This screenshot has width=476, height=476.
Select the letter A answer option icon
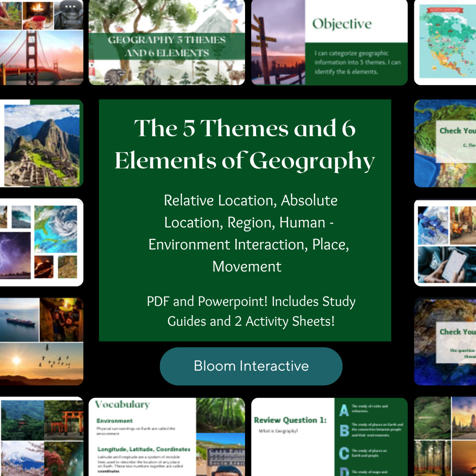344,411
